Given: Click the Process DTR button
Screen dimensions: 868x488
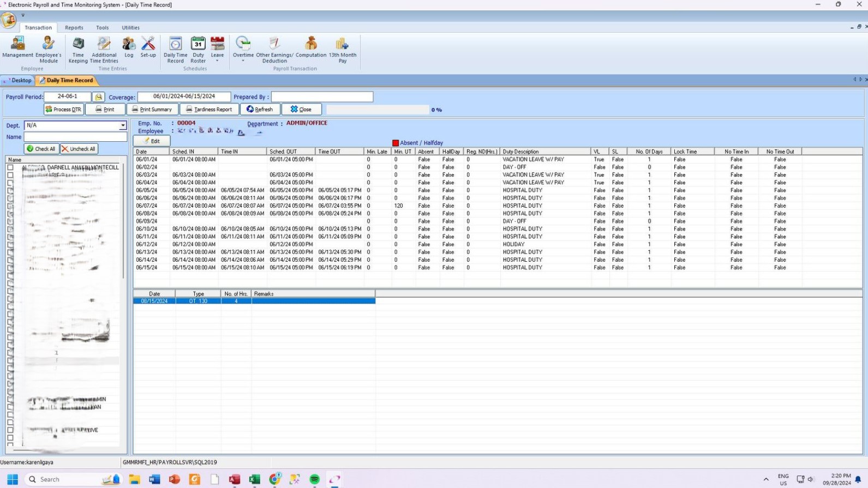Looking at the screenshot, I should 64,109.
